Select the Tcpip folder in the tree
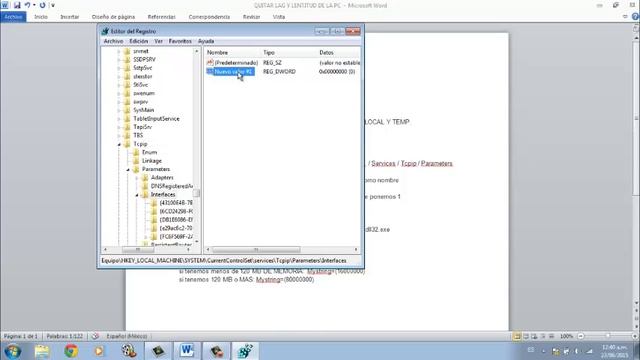The width and height of the screenshot is (640, 360). 140,144
